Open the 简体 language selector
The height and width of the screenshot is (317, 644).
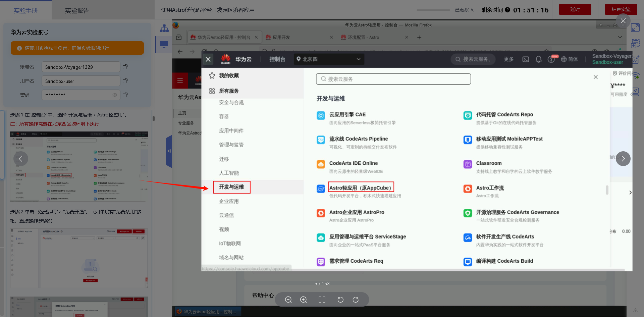[x=570, y=59]
